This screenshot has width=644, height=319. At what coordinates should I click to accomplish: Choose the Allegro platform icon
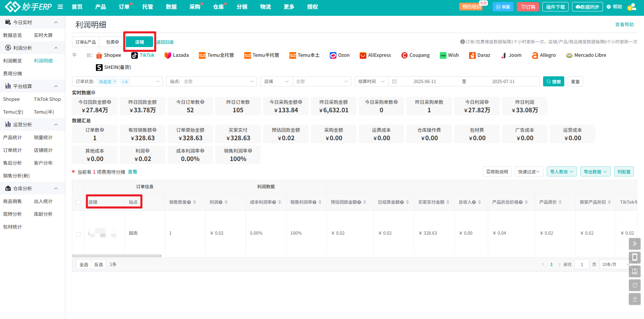coord(535,55)
